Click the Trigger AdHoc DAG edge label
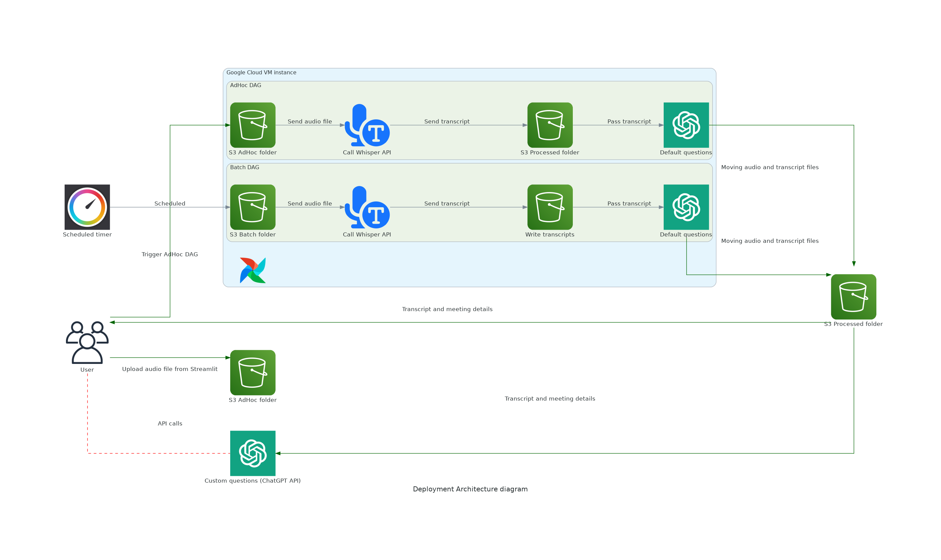941x560 pixels. (x=170, y=254)
